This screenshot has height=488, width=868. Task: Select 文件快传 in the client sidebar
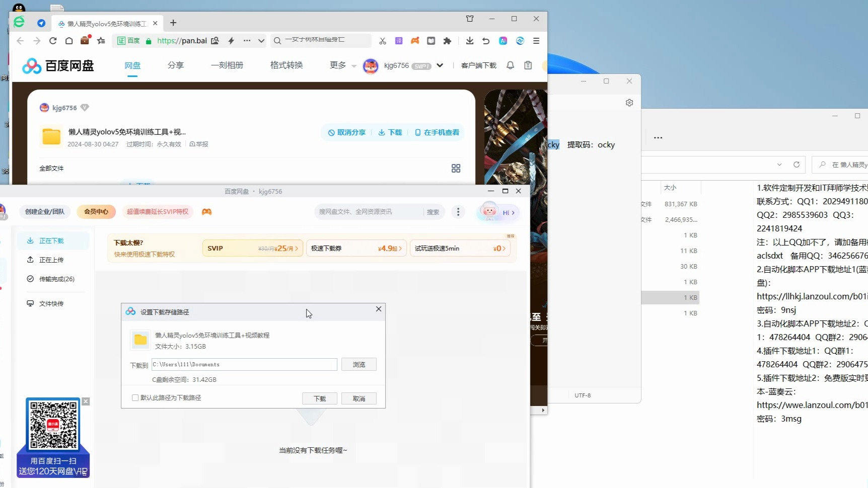click(53, 304)
